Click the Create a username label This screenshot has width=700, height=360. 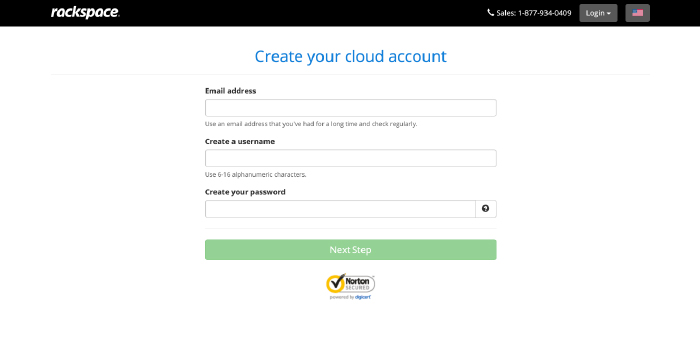(240, 141)
